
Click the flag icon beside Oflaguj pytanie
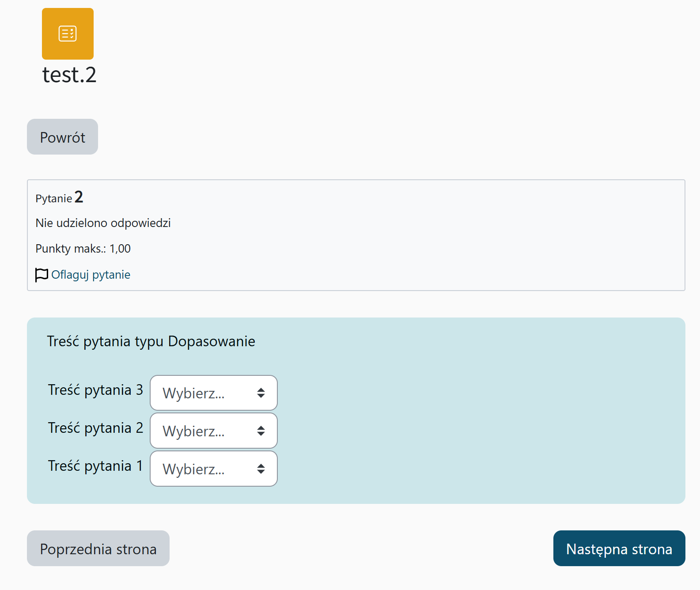point(42,275)
